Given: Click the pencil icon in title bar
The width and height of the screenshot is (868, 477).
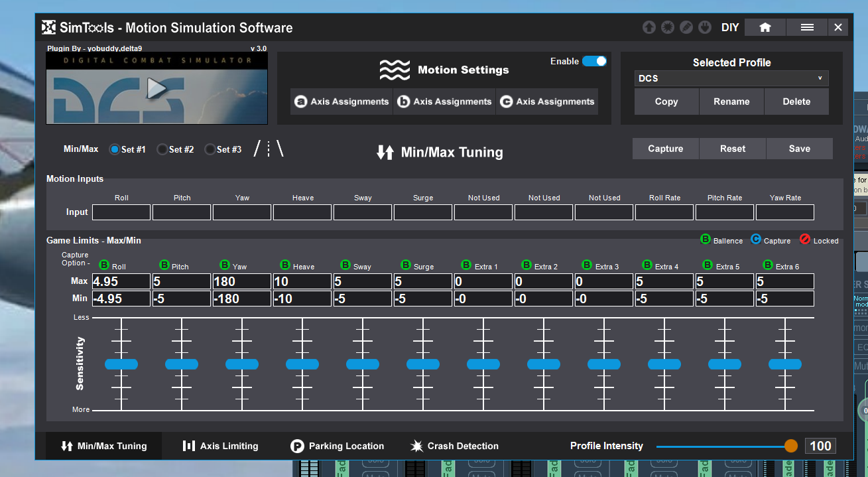Looking at the screenshot, I should pyautogui.click(x=686, y=27).
